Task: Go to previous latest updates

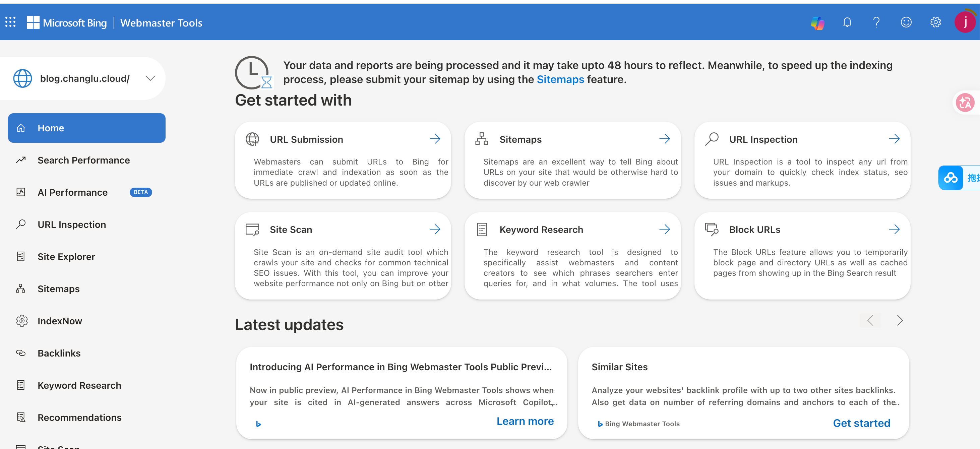Action: 870,320
